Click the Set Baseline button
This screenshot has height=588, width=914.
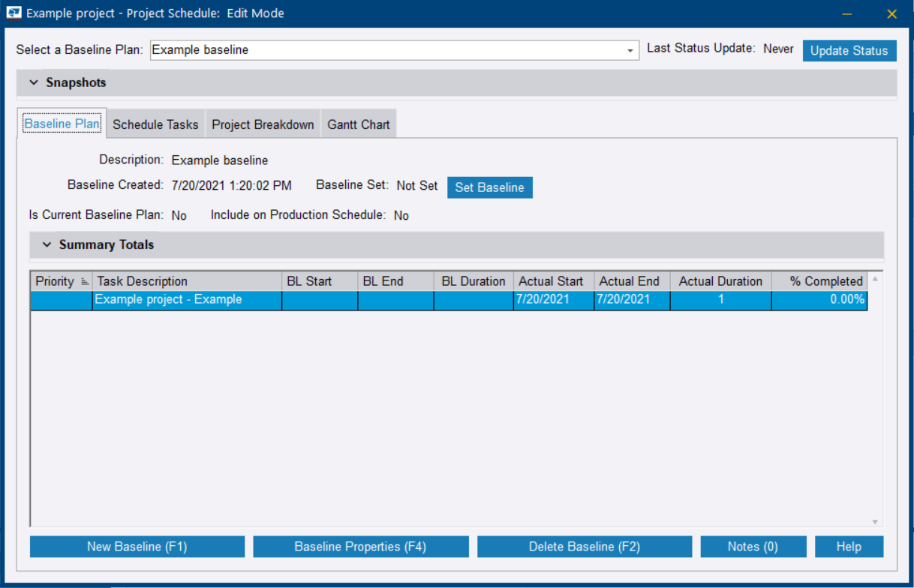489,187
